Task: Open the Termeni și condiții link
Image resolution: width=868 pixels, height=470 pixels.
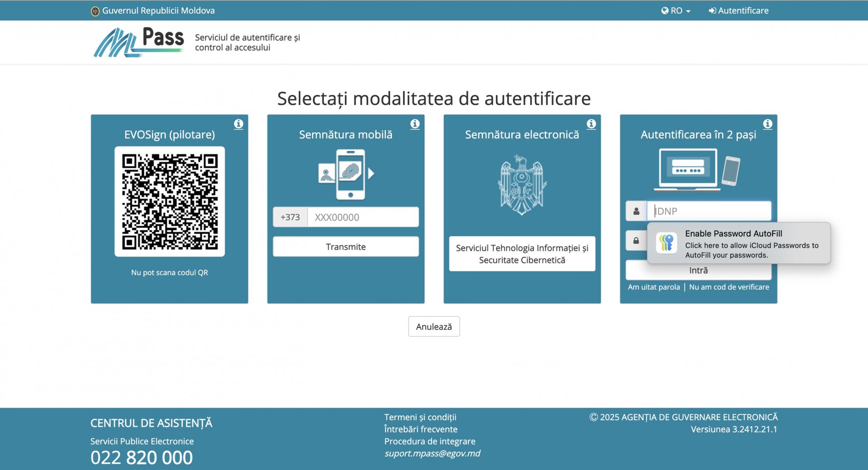Action: 420,417
